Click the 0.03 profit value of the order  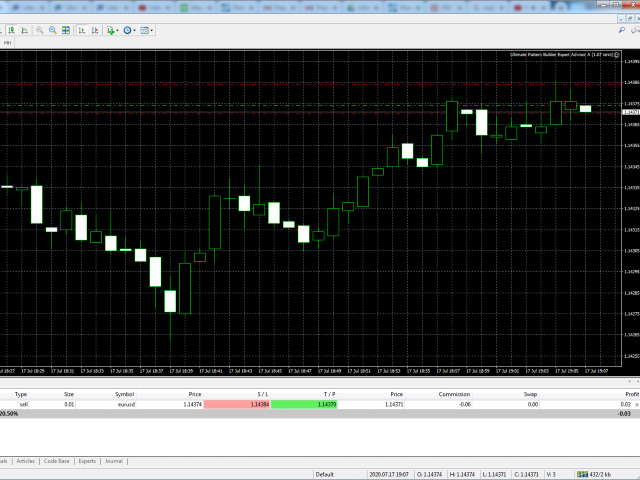pyautogui.click(x=625, y=404)
